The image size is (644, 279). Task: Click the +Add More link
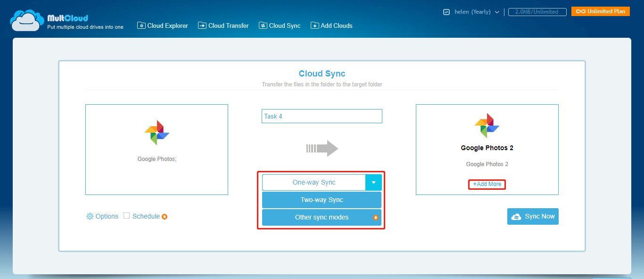coord(487,184)
